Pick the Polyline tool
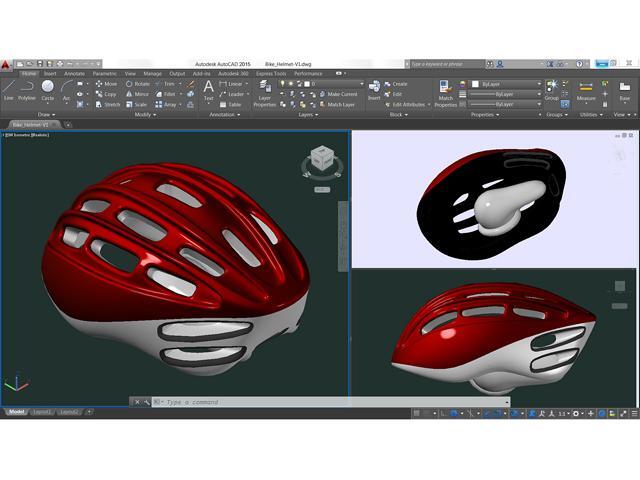The width and height of the screenshot is (640, 480). click(27, 90)
